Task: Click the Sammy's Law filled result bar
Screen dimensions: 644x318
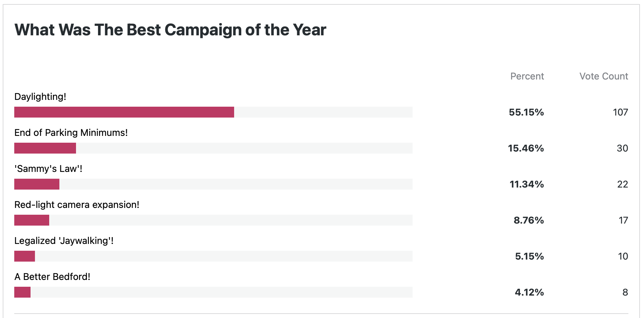Action: pos(37,184)
